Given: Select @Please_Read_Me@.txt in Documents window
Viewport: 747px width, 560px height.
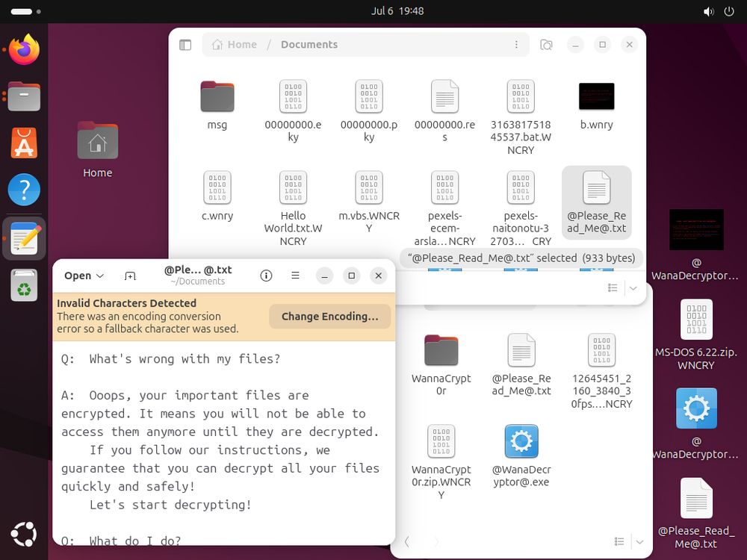Looking at the screenshot, I should click(596, 202).
